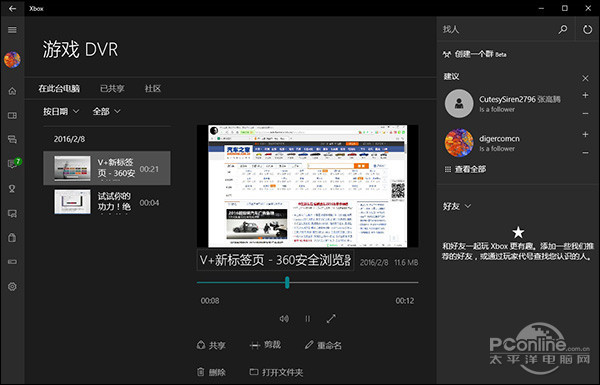This screenshot has height=385, width=600.
Task: Expand video to full screen
Action: coord(331,318)
